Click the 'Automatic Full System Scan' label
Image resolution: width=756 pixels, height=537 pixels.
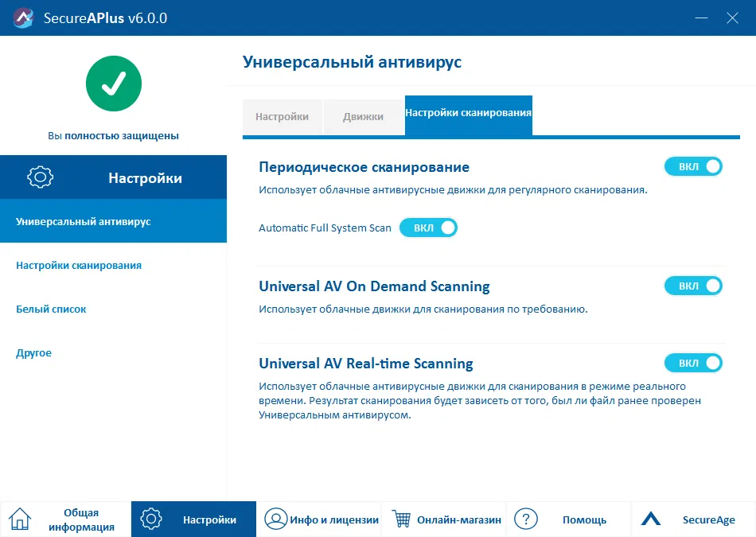325,228
